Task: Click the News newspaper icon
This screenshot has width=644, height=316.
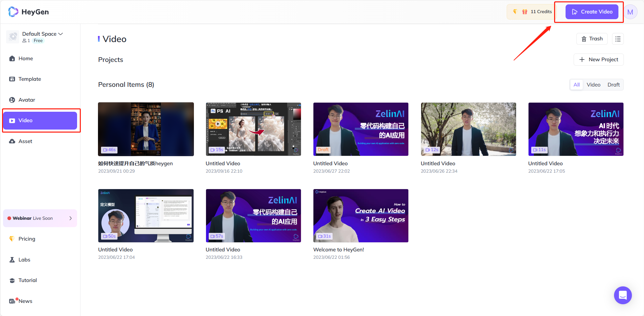Action: pyautogui.click(x=12, y=301)
